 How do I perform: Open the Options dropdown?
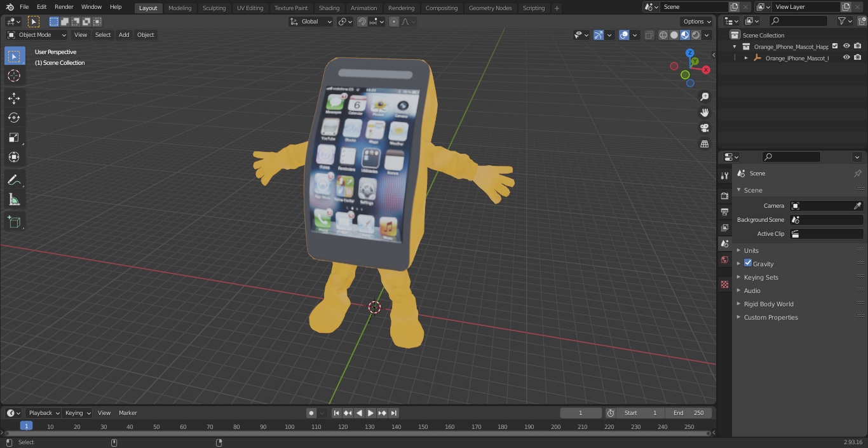tap(698, 22)
